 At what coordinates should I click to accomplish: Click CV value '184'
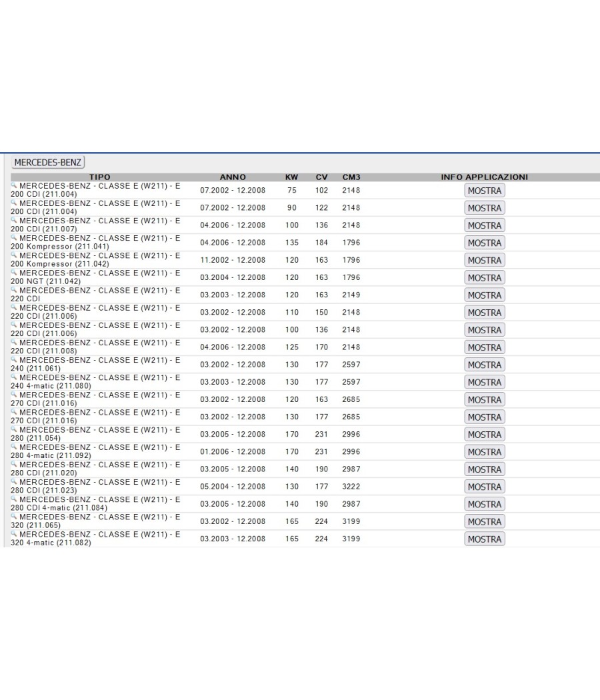point(321,243)
